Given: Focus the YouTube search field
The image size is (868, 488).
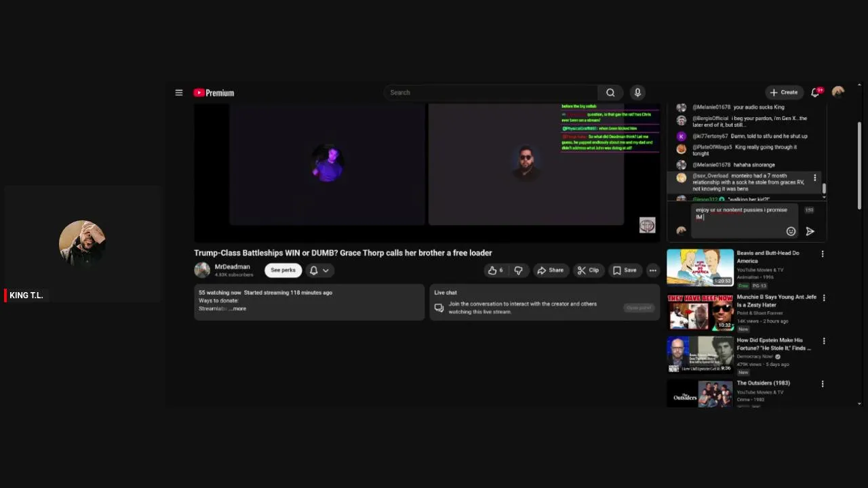Looking at the screenshot, I should pyautogui.click(x=491, y=93).
